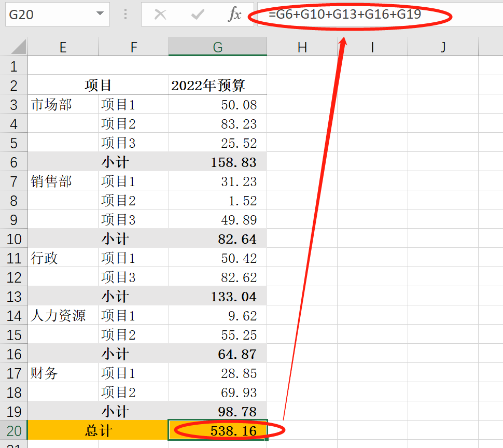Click the confirm checkmark formula icon
This screenshot has width=503, height=448.
[198, 15]
